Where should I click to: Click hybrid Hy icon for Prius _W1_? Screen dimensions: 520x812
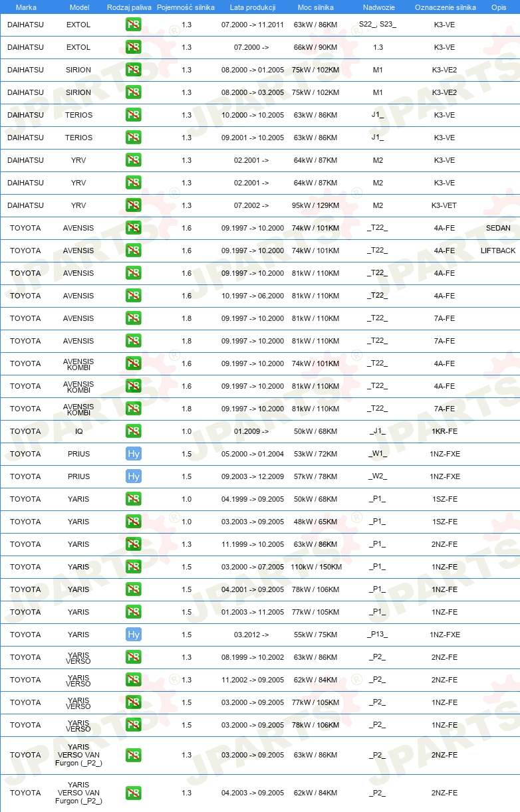click(133, 454)
